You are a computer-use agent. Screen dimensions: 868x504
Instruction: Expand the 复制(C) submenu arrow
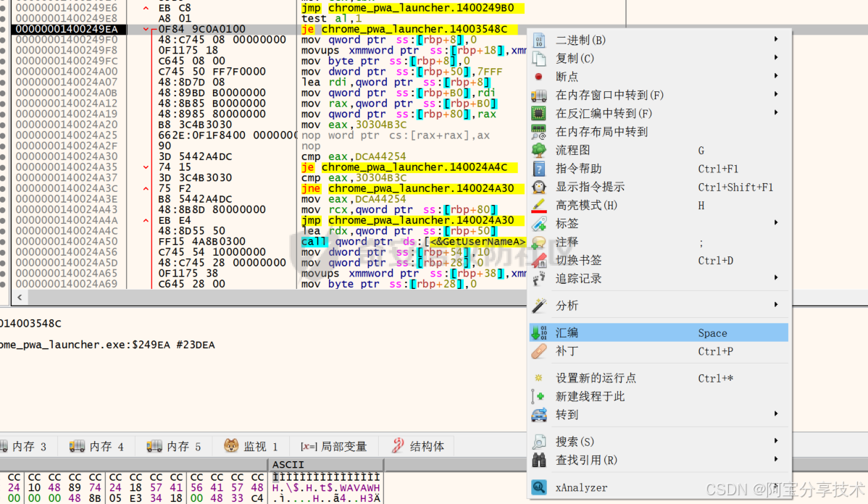point(776,57)
